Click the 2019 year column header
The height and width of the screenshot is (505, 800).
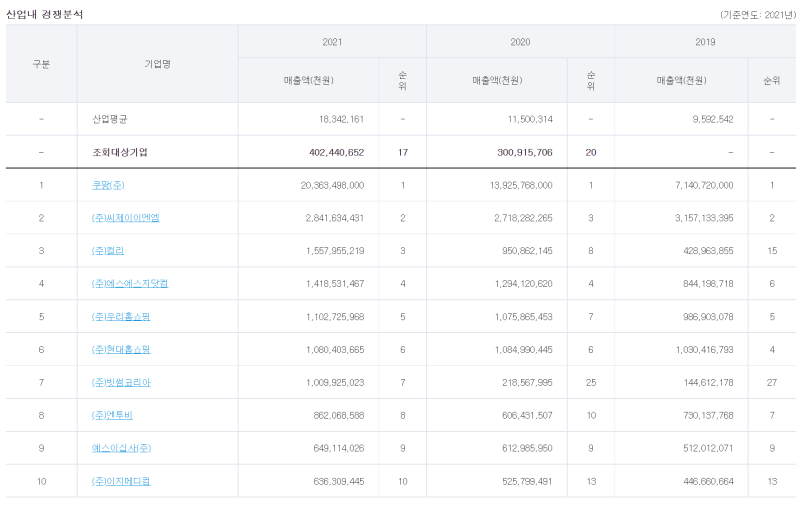click(x=705, y=42)
